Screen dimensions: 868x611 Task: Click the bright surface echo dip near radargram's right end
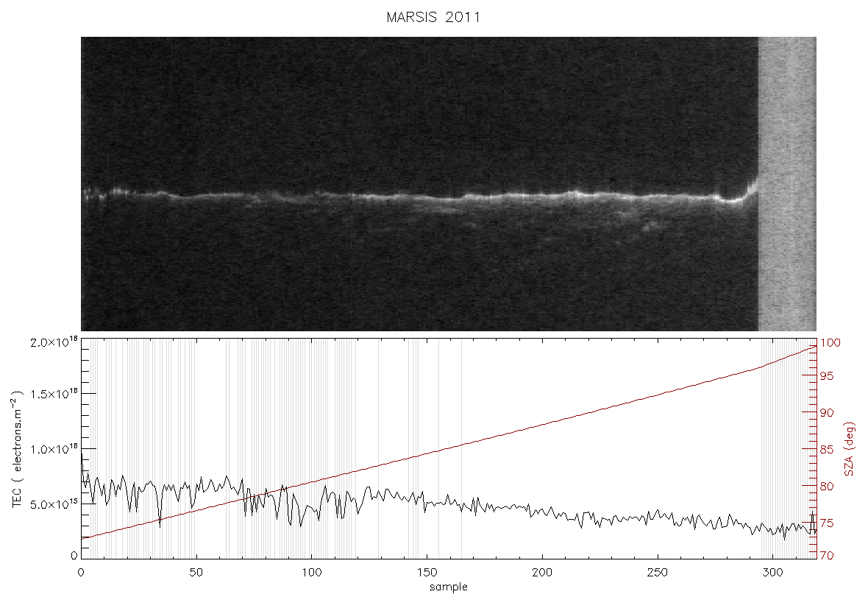(x=735, y=199)
